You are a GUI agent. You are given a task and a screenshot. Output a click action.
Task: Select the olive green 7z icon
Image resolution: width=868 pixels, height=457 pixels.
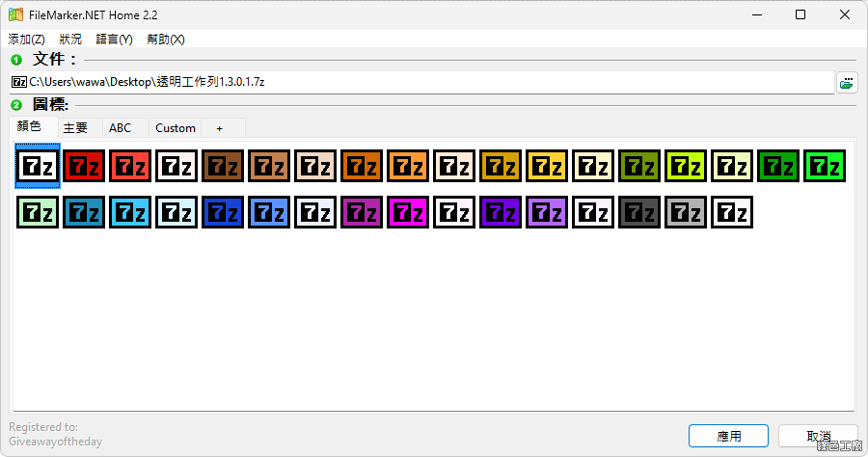click(639, 166)
